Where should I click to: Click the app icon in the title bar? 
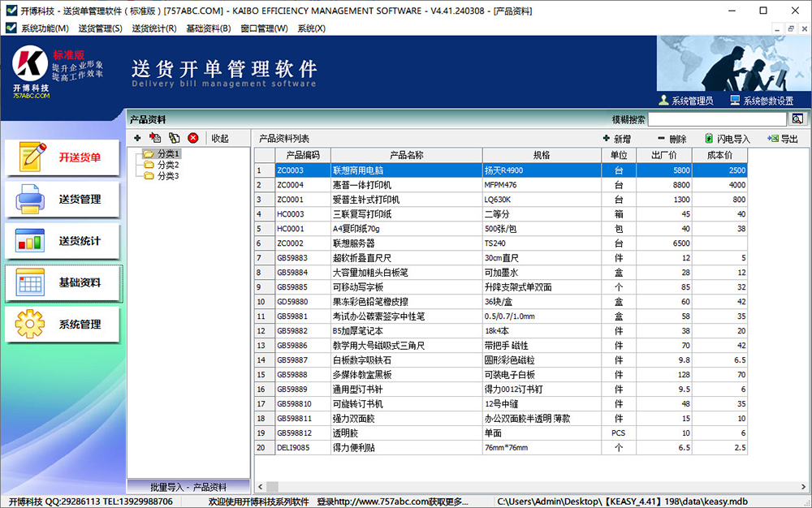11,11
